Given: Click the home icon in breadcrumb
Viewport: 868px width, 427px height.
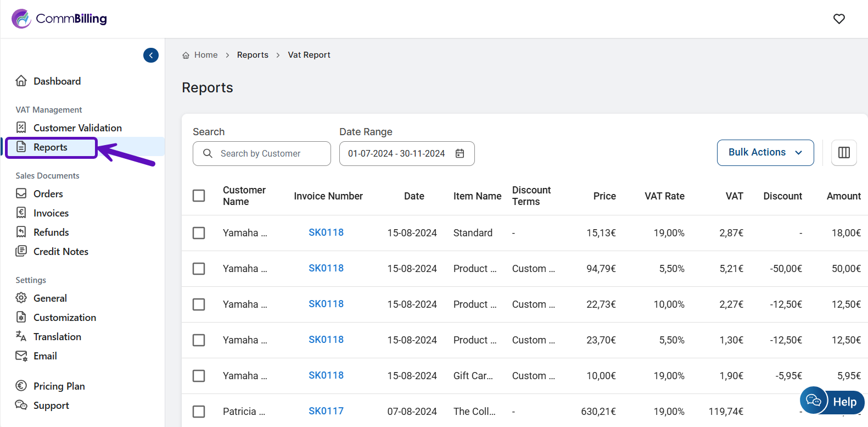Looking at the screenshot, I should [x=186, y=56].
